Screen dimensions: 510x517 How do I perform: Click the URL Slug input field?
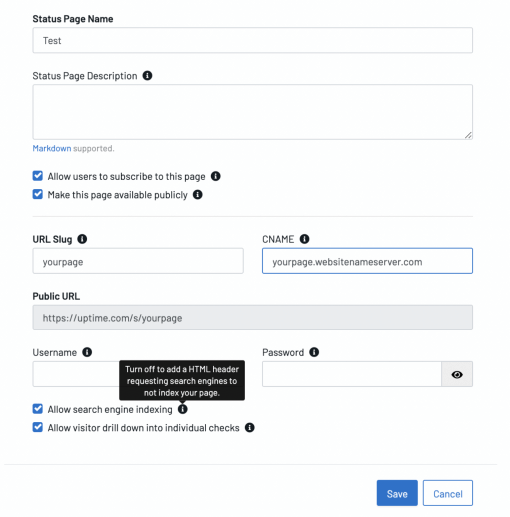tap(138, 261)
